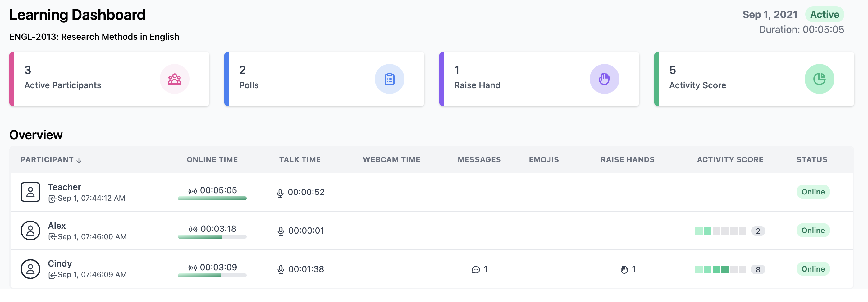Click Cindy's talk time 00:01:38
Screen dimensions: 868x302
click(x=306, y=269)
